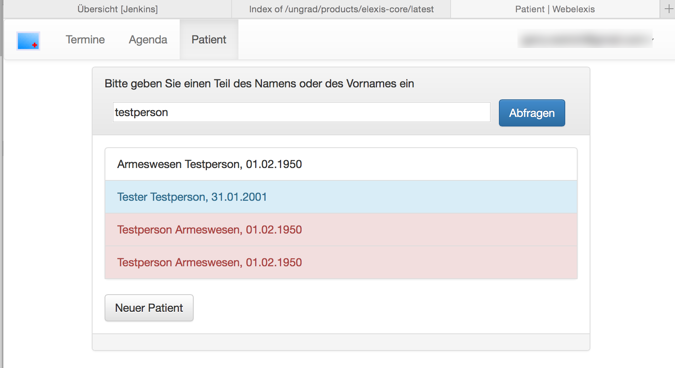Switch to the Übersicht [Jenkins] browser tab

click(x=118, y=9)
